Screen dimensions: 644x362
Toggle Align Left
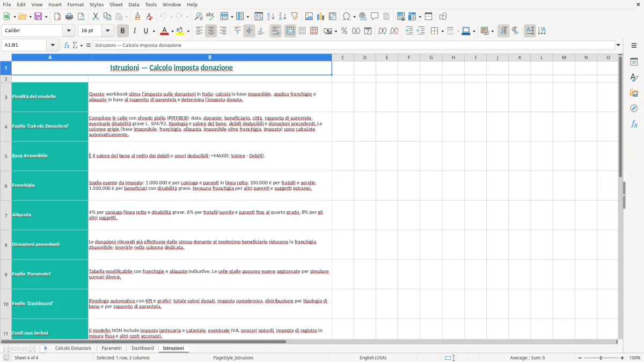pos(199,31)
